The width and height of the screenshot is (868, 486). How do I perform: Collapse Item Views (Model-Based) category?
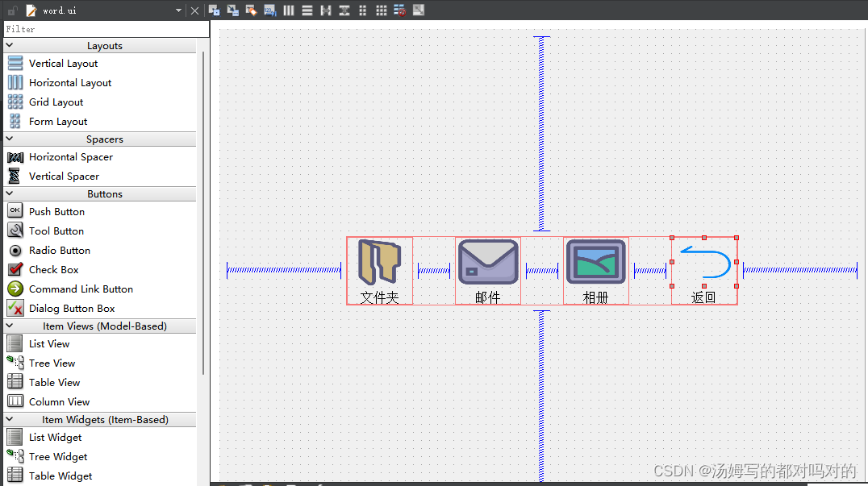pos(10,326)
